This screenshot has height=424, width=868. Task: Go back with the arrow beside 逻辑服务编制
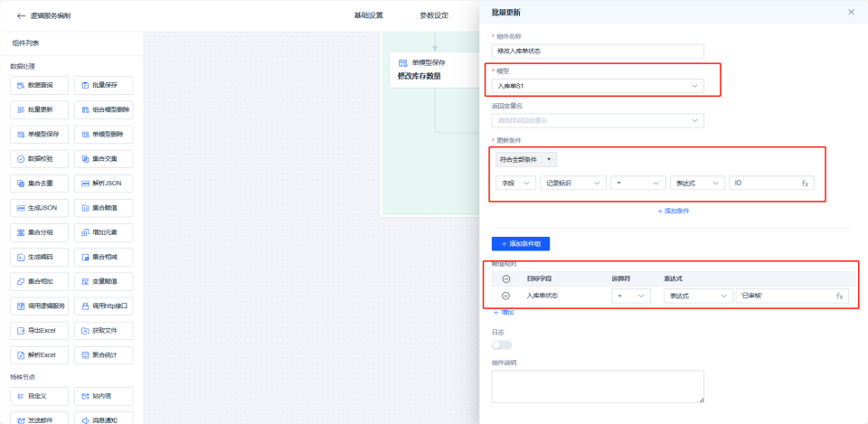pos(21,15)
